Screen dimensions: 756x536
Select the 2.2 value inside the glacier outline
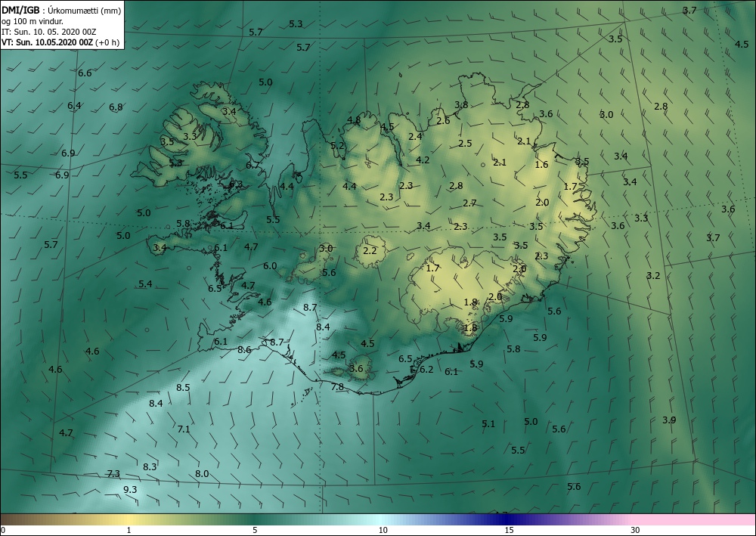pyautogui.click(x=370, y=251)
